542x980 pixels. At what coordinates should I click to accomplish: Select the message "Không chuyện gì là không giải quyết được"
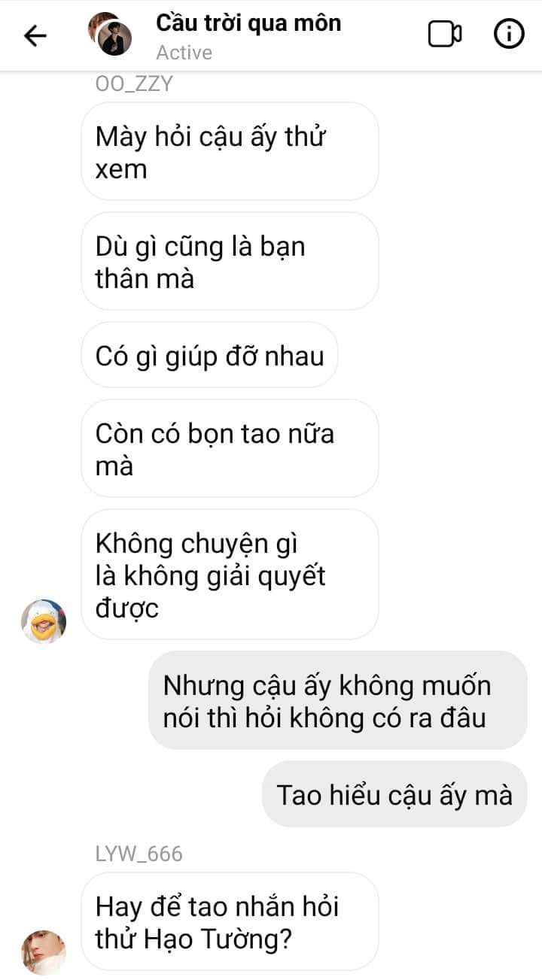[x=230, y=575]
